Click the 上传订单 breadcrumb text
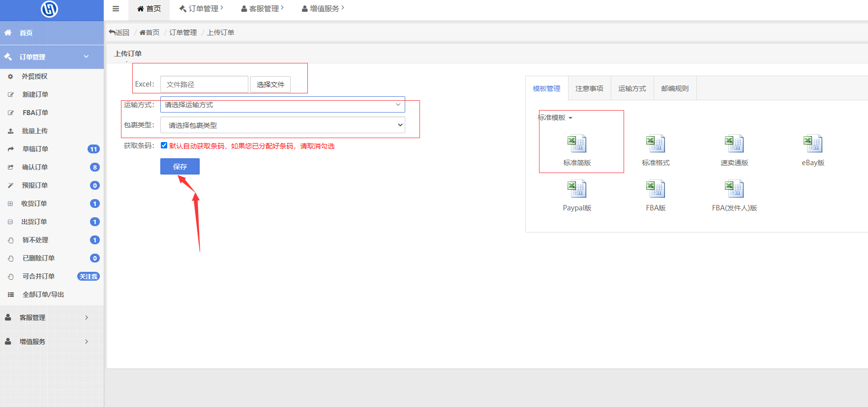This screenshot has width=868, height=407. (220, 32)
